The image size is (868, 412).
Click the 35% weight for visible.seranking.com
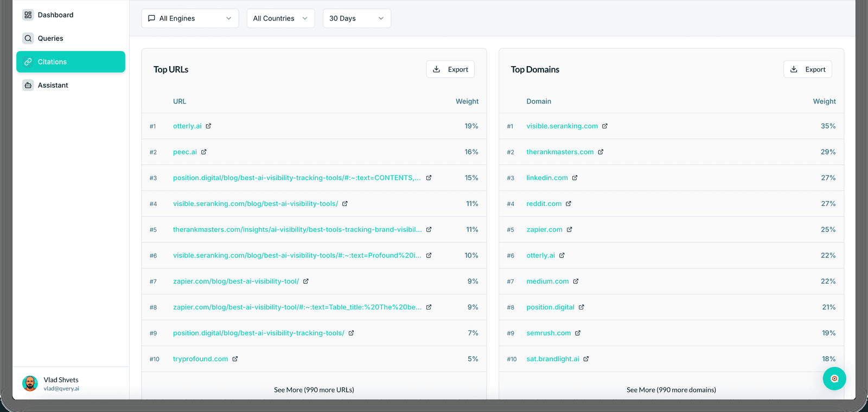[828, 126]
